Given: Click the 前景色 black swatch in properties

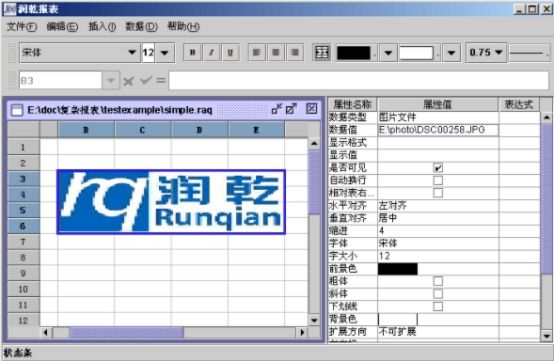Looking at the screenshot, I should pyautogui.click(x=398, y=269).
